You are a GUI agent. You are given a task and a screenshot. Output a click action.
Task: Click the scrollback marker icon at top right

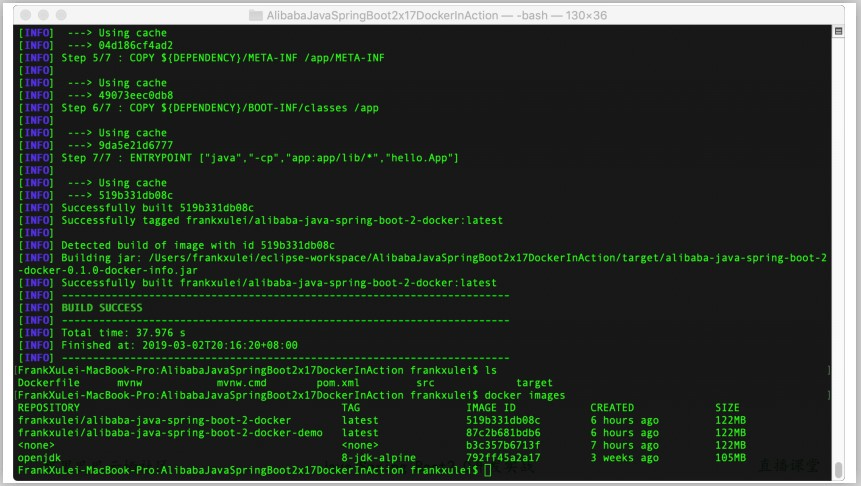tap(838, 31)
